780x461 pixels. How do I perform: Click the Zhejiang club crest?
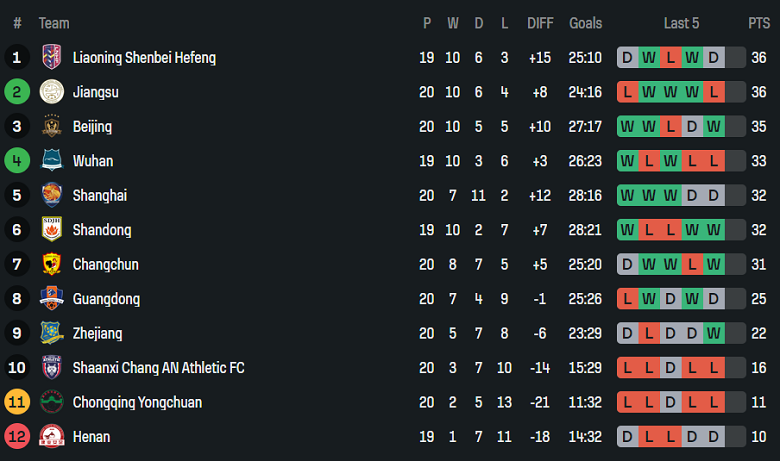(51, 334)
